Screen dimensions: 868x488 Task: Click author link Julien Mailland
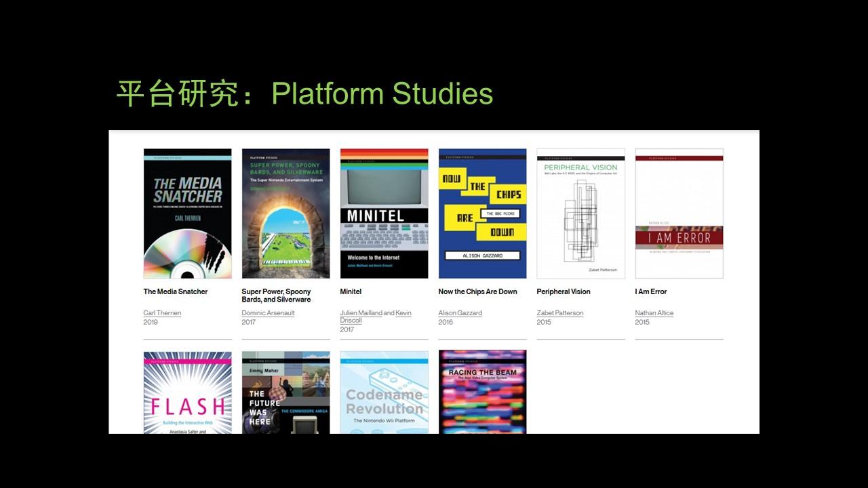click(361, 313)
